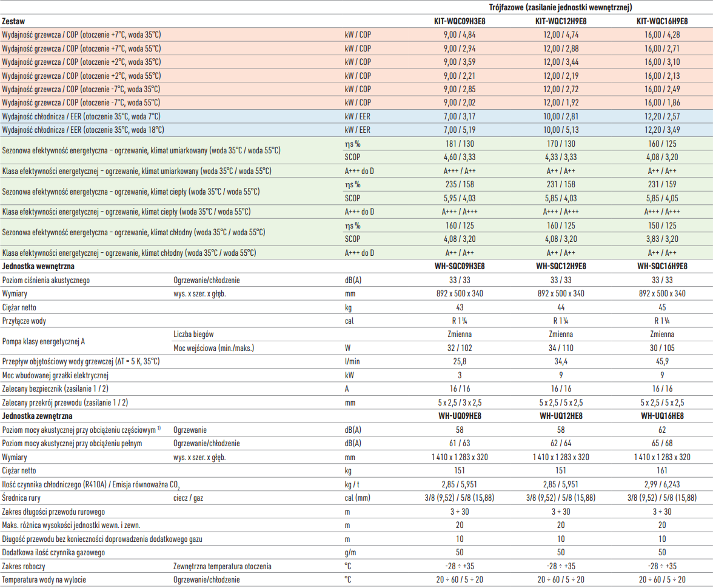
Task: Click the cell 9,00 / 2,94
Action: pyautogui.click(x=460, y=48)
